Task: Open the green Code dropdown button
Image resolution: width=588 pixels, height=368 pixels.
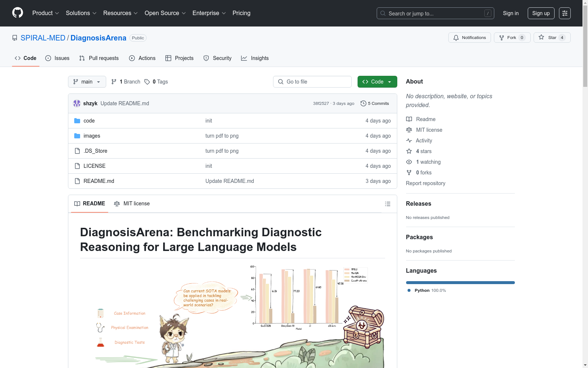Action: tap(377, 82)
